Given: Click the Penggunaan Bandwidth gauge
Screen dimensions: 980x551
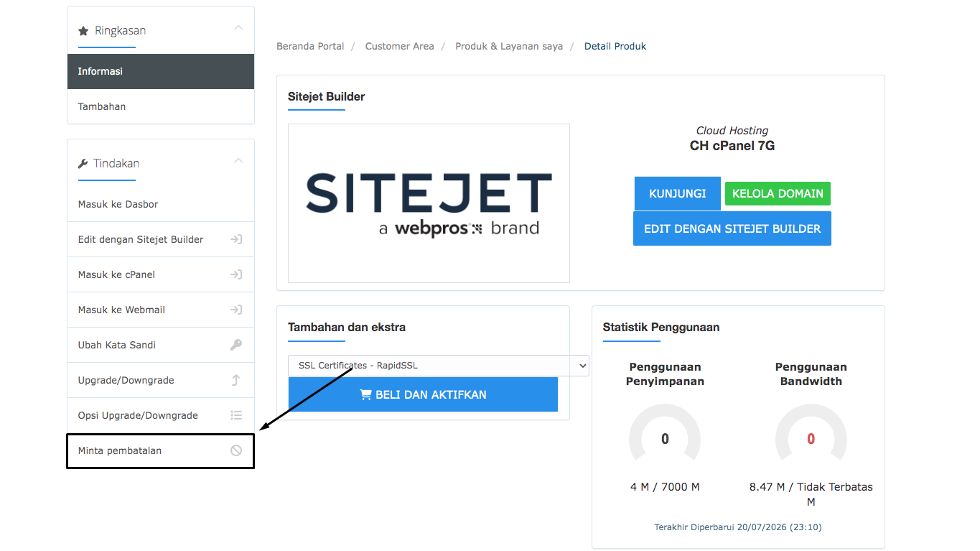Looking at the screenshot, I should (x=811, y=432).
